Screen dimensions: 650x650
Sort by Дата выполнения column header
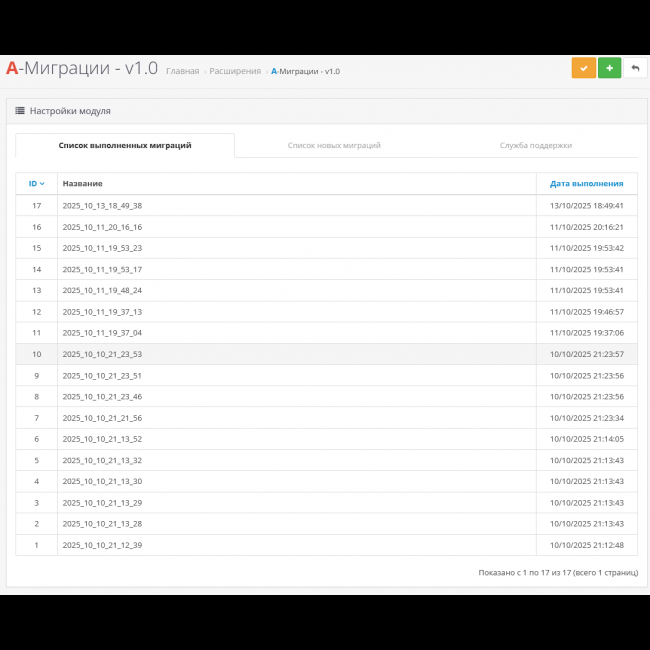coord(586,184)
